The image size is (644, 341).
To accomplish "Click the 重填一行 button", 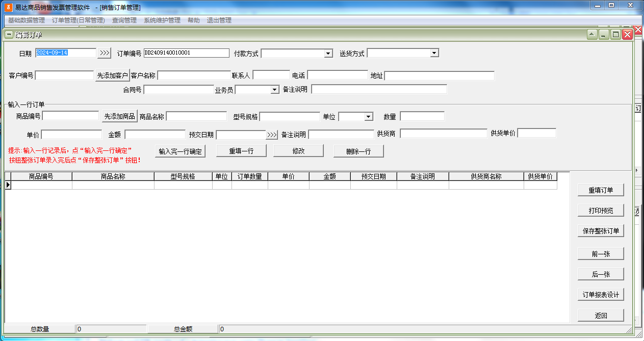I will (241, 151).
